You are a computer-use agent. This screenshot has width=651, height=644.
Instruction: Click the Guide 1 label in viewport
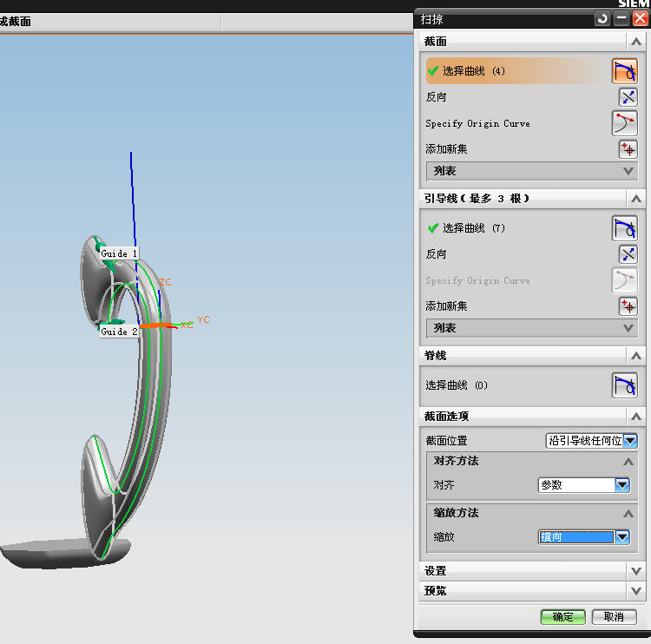pos(119,253)
